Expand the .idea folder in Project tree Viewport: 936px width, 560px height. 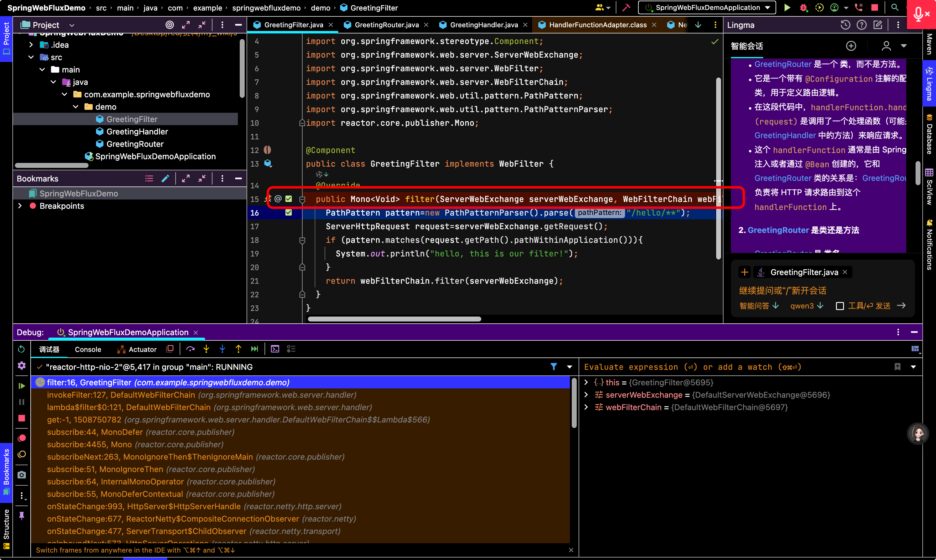tap(31, 45)
